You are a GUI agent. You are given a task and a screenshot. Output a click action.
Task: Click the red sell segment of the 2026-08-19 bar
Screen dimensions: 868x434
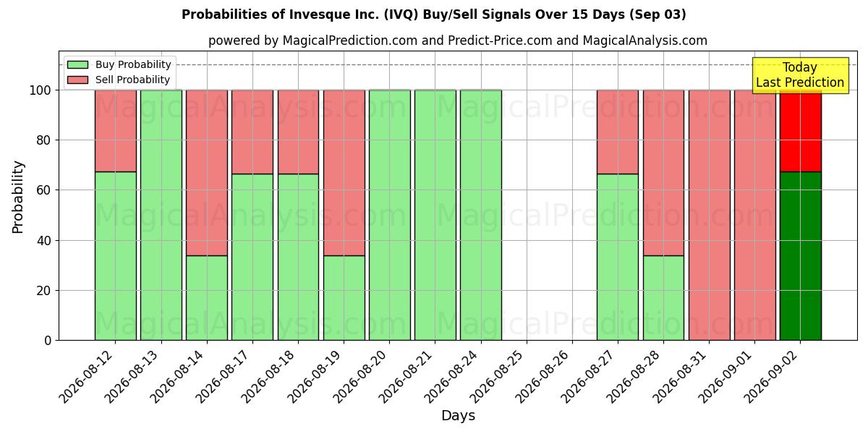point(344,173)
